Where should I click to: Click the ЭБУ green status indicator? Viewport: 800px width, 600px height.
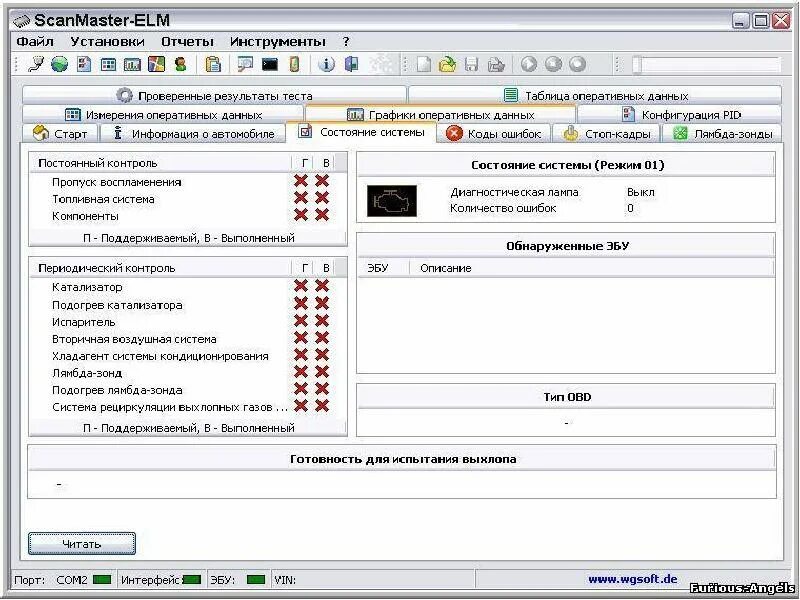click(x=256, y=580)
